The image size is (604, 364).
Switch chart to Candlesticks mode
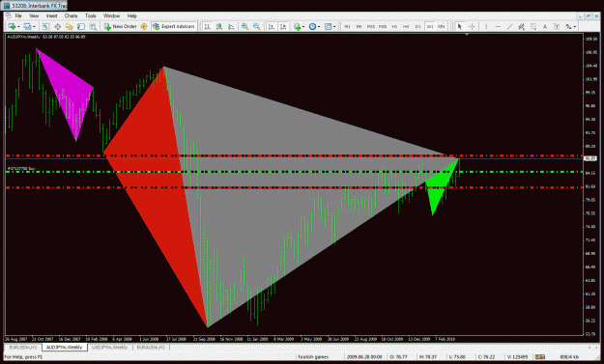219,26
